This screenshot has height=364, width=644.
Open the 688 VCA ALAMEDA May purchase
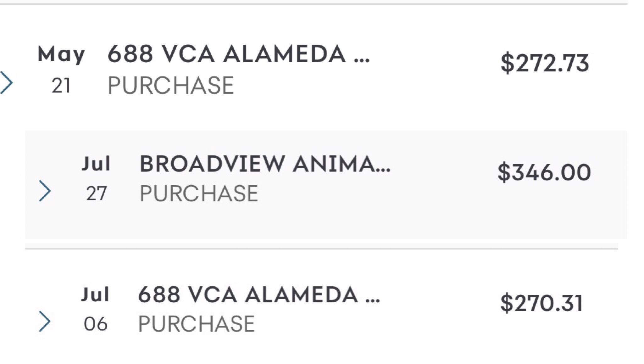(238, 54)
